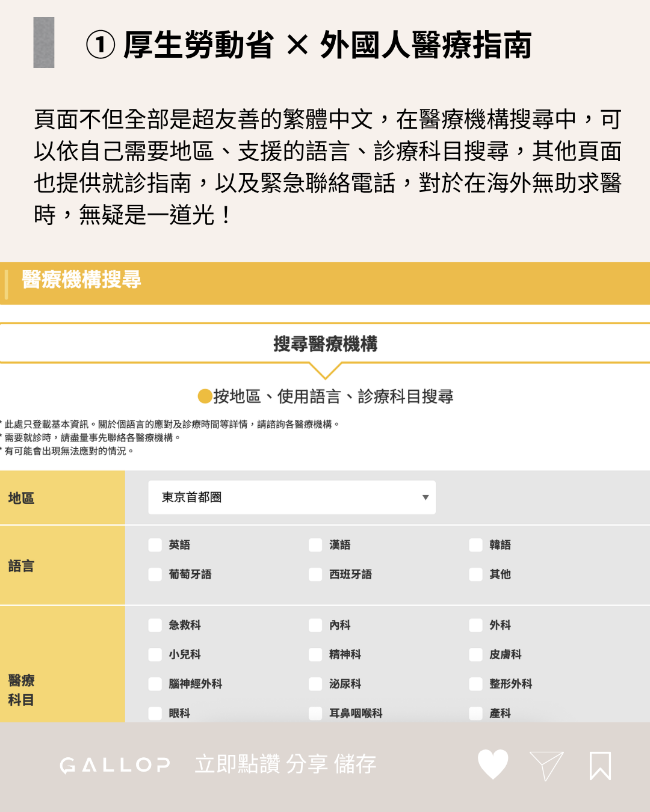Enable the 韓語 language option

pyautogui.click(x=476, y=545)
